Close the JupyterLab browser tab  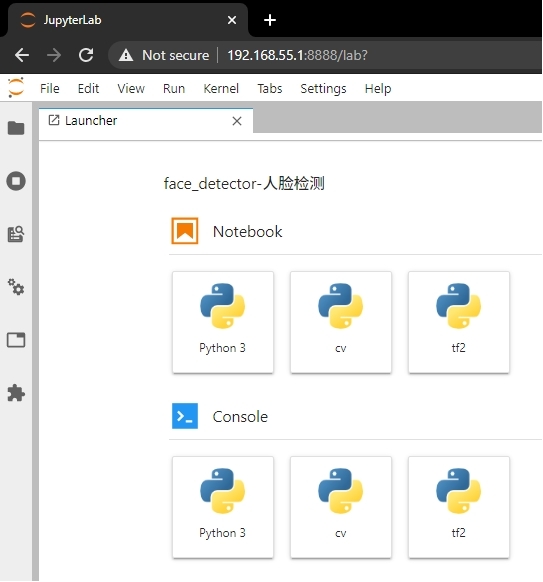tap(232, 20)
